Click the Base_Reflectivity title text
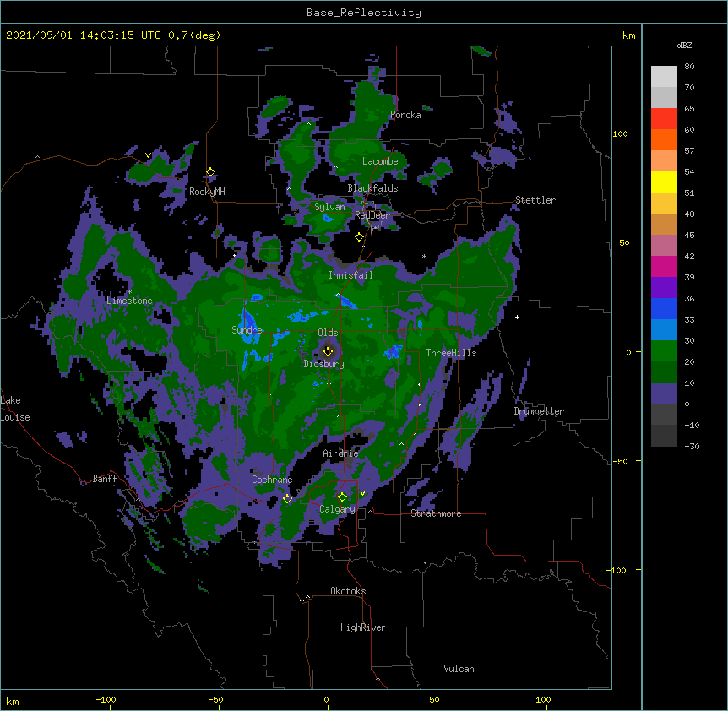Viewport: 728px width, 711px height. click(x=364, y=13)
